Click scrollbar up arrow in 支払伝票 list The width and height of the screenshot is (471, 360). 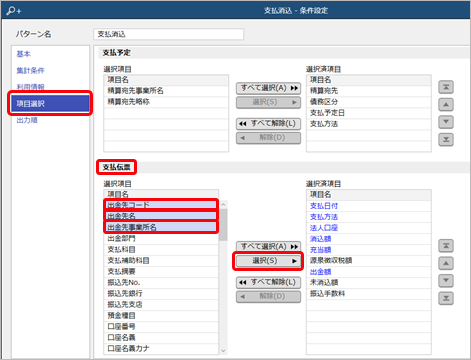tap(223, 204)
